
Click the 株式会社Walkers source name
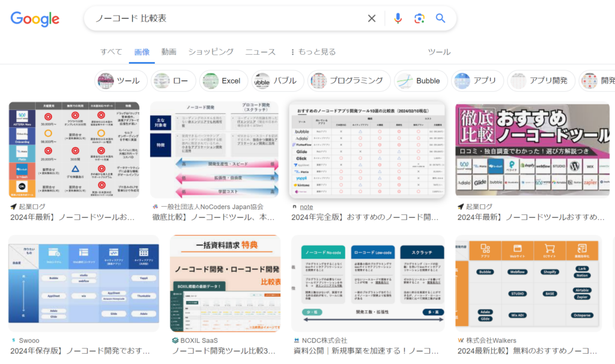(491, 341)
